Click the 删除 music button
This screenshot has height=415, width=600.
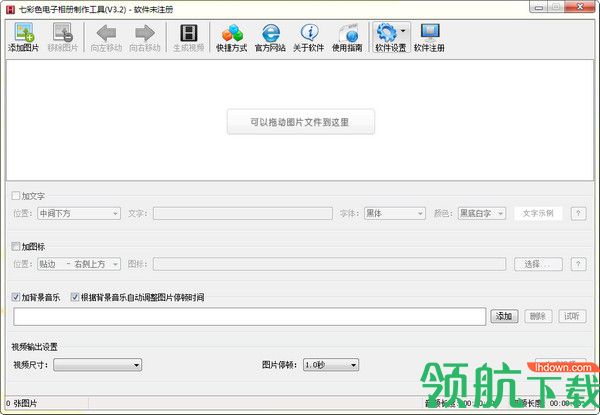[538, 316]
